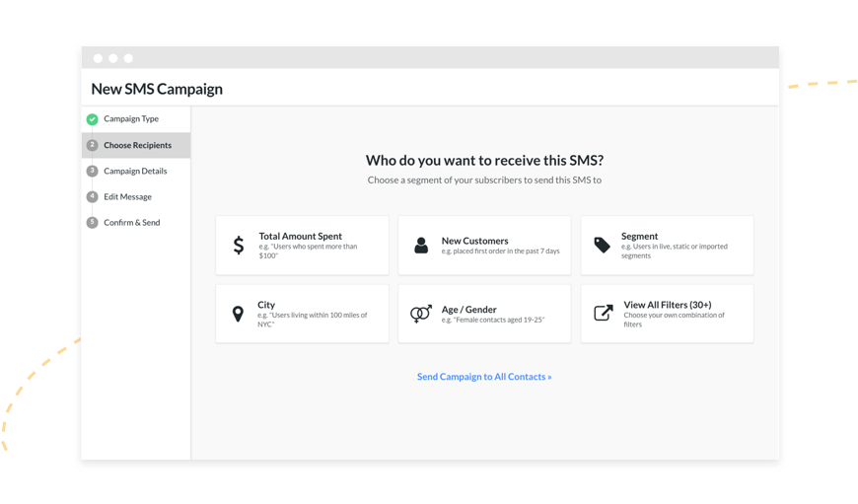Viewport: 858px width, 504px height.
Task: Click Send Campaign to All Contacts link
Action: point(484,377)
